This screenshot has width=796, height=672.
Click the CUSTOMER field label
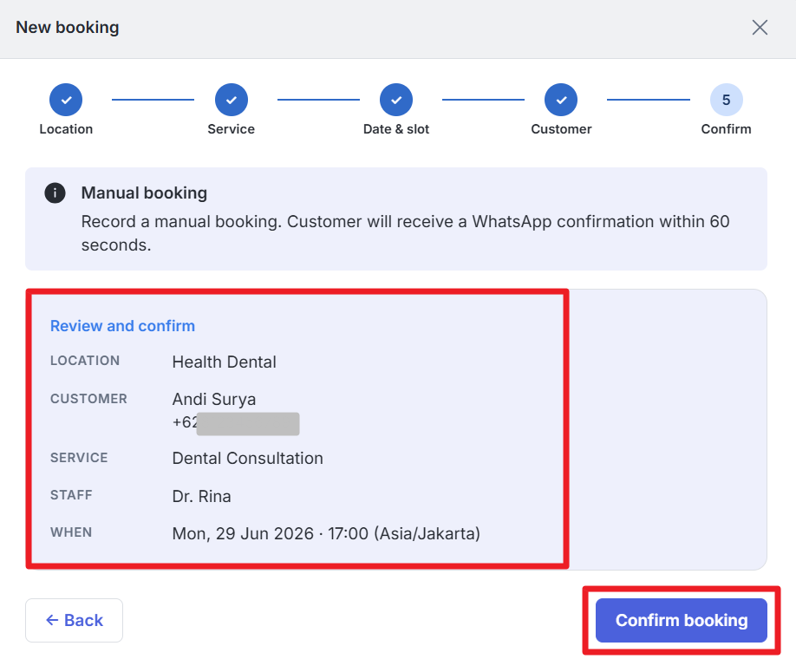88,399
